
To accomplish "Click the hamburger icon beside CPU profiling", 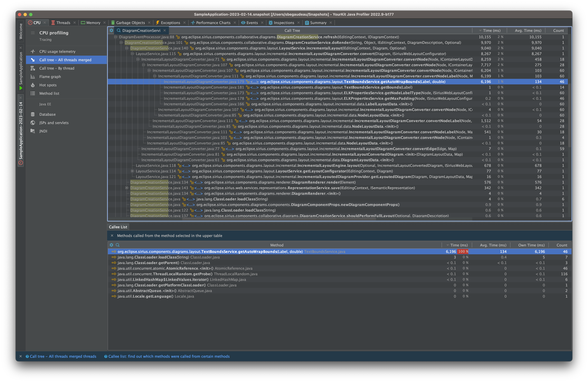I will pos(33,33).
